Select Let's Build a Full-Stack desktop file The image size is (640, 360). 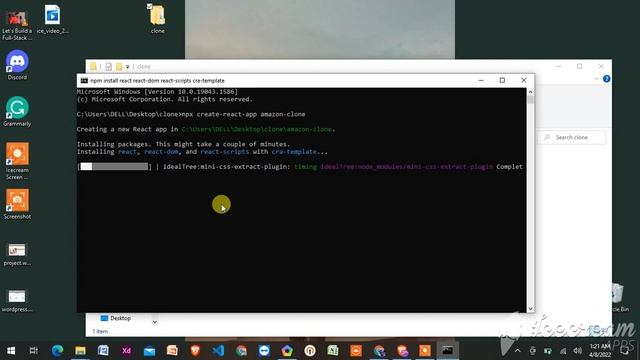17,24
